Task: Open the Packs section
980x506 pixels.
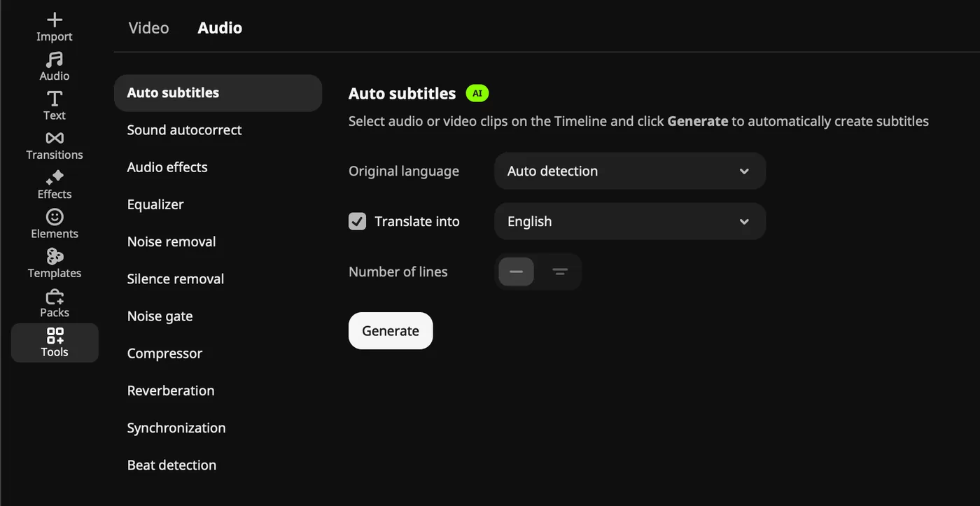Action: click(55, 303)
